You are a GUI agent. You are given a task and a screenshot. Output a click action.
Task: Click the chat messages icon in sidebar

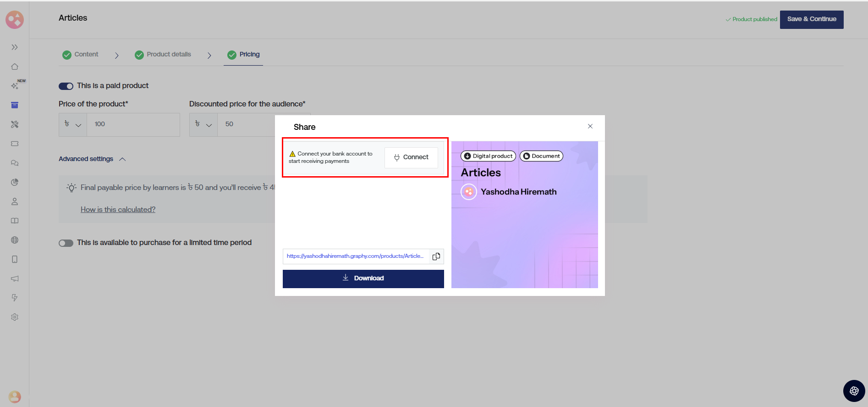click(15, 163)
